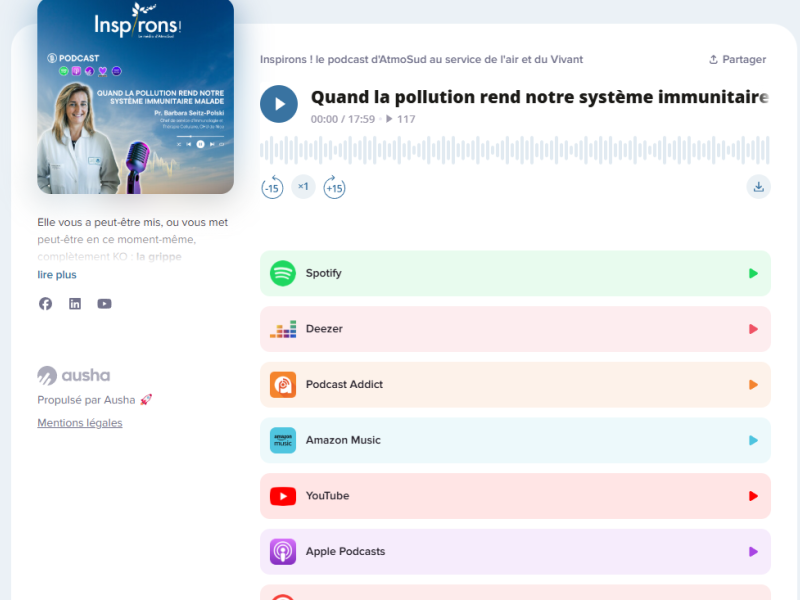
Task: Open the LinkedIn page icon
Action: click(x=75, y=304)
